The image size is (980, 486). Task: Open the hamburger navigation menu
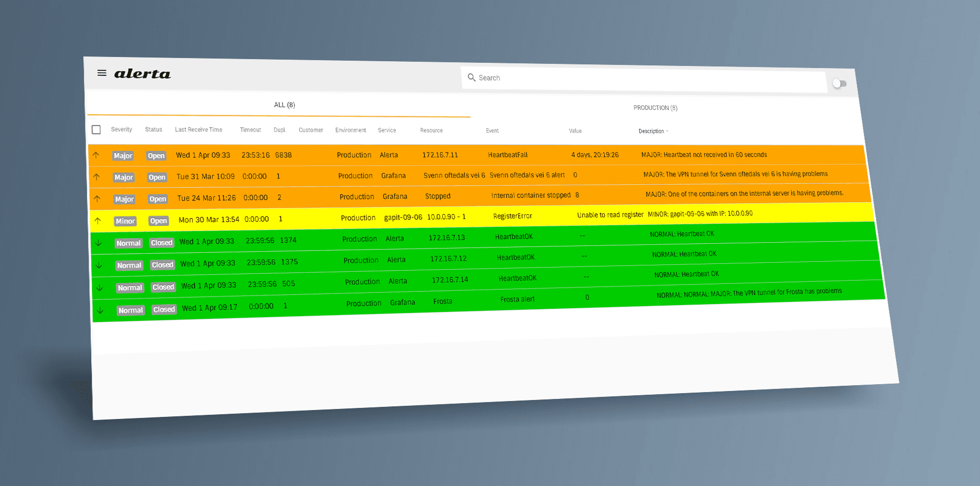coord(102,73)
